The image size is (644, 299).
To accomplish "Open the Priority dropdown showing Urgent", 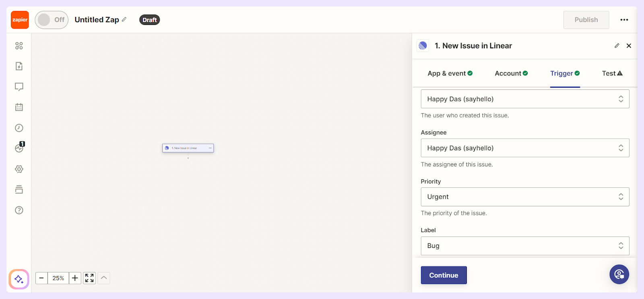I will [x=525, y=197].
